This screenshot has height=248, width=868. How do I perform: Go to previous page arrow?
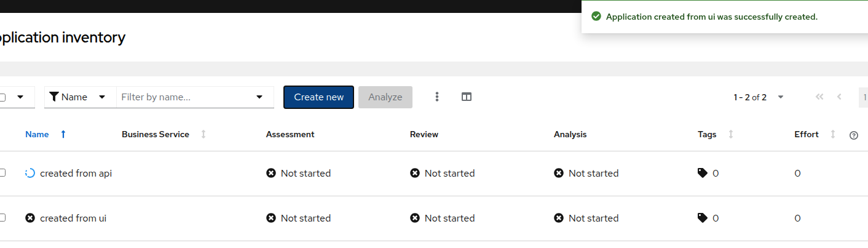(x=840, y=97)
